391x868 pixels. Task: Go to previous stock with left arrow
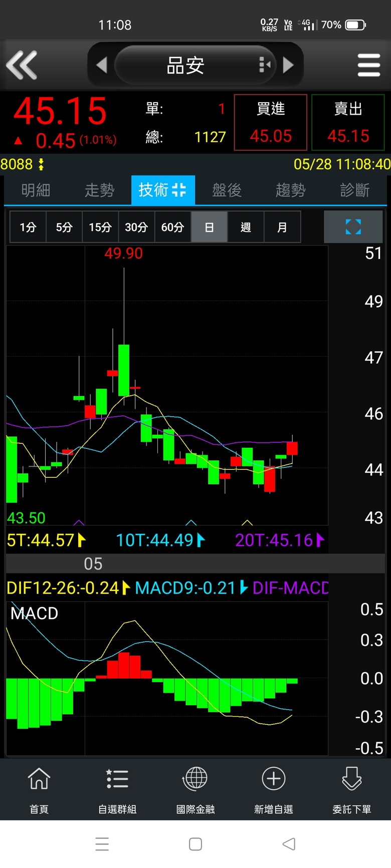click(102, 65)
